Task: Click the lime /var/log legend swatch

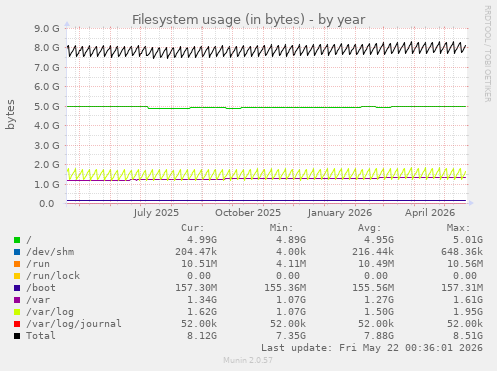Action: (17, 312)
